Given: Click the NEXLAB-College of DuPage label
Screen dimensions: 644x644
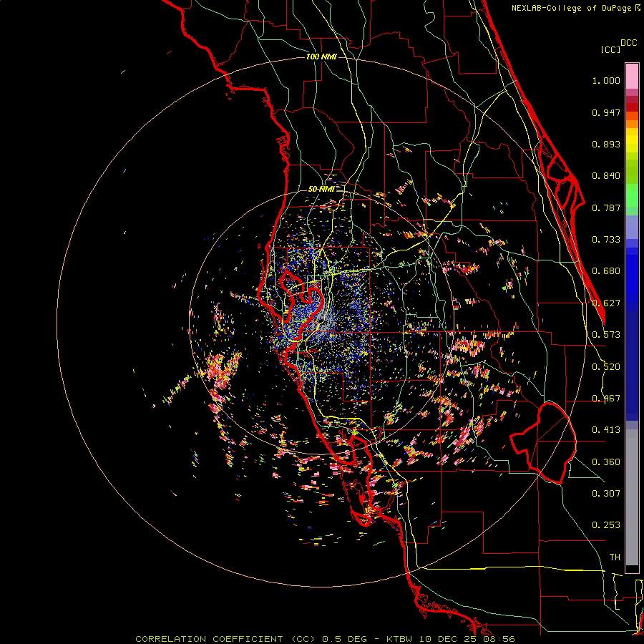Looking at the screenshot, I should (x=572, y=8).
